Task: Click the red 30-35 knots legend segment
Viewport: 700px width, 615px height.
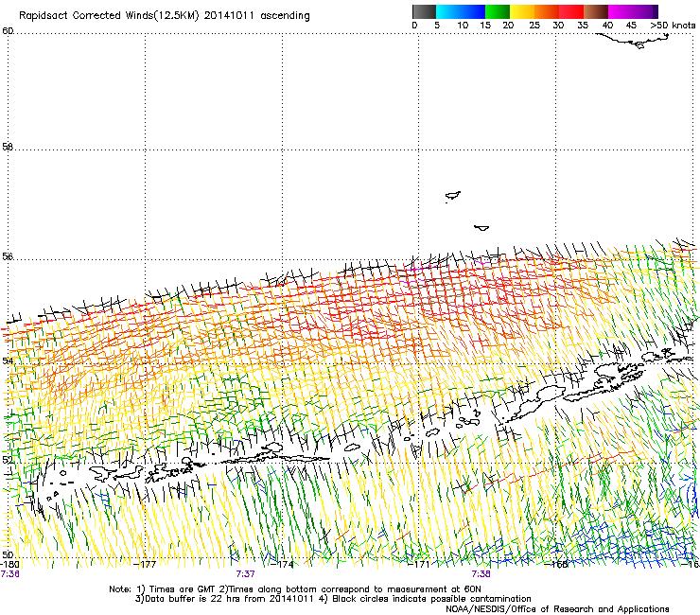Action: tap(571, 11)
